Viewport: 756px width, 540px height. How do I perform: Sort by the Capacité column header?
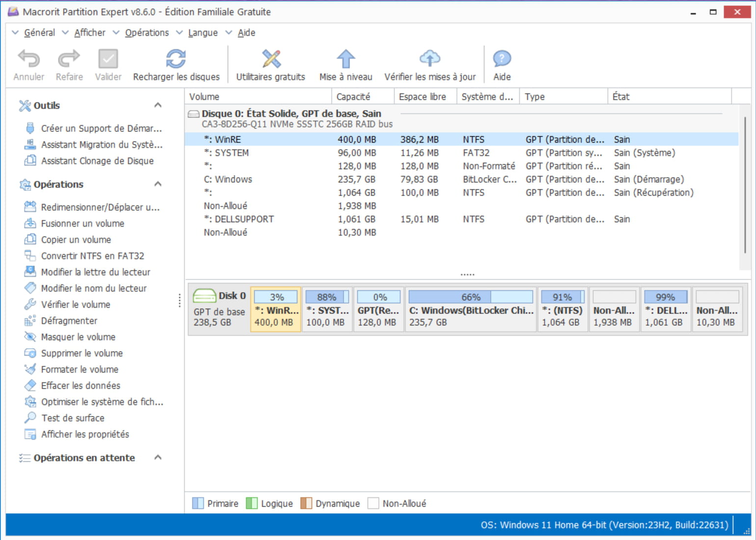point(363,97)
